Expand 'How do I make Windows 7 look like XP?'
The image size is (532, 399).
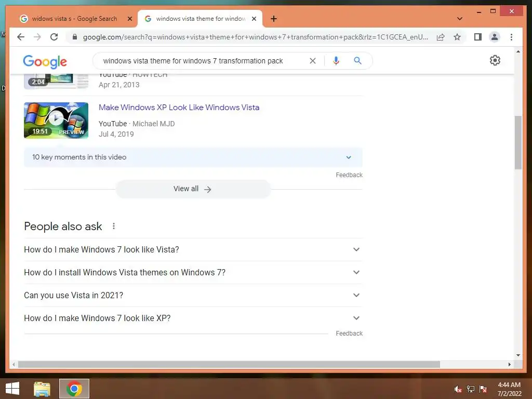193,318
